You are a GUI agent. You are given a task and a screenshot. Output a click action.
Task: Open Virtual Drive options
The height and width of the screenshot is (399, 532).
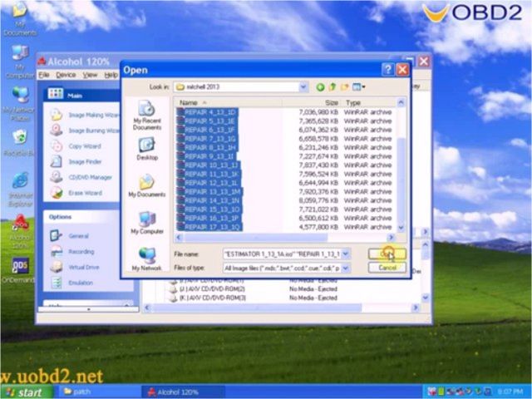point(85,267)
